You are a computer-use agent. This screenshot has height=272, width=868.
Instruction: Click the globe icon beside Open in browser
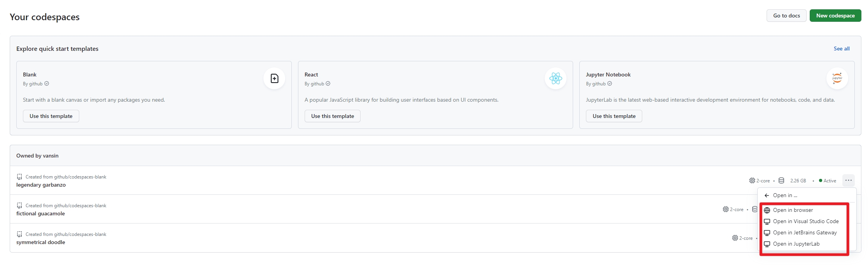coord(767,210)
